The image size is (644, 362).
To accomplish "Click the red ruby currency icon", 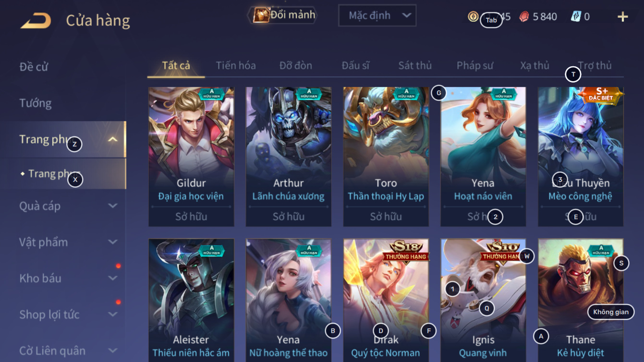I will click(x=524, y=17).
